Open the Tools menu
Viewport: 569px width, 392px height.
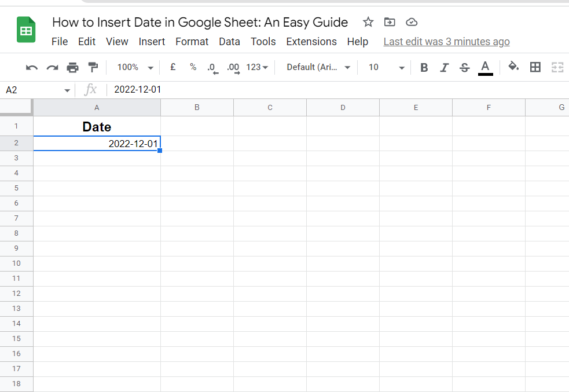(x=263, y=42)
